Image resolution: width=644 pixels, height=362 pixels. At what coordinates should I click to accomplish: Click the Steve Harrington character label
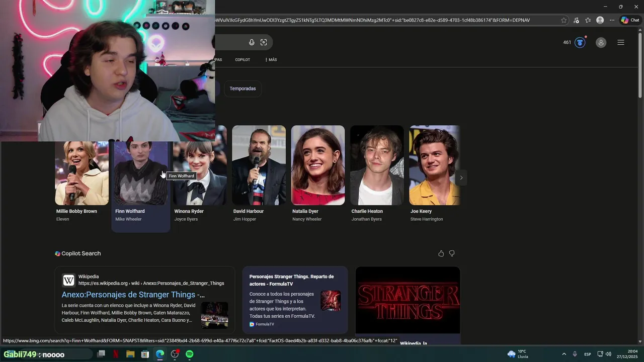[x=427, y=219]
